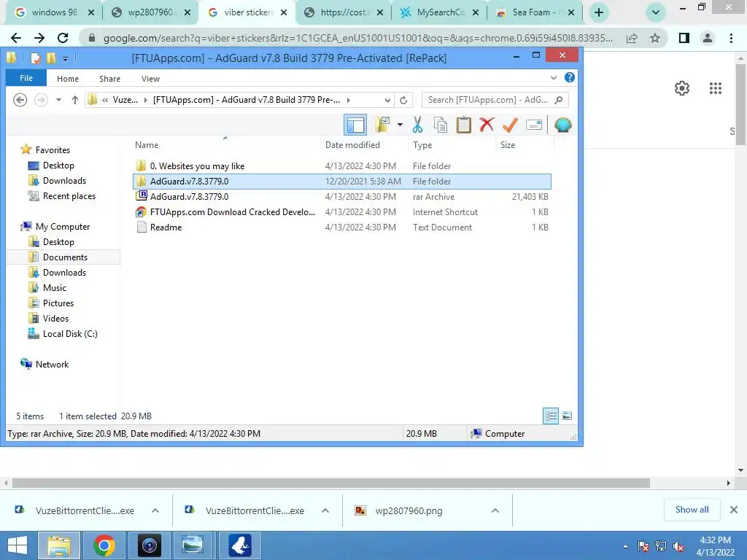The width and height of the screenshot is (747, 560).
Task: Click the quick access Properties icon
Action: 35,58
